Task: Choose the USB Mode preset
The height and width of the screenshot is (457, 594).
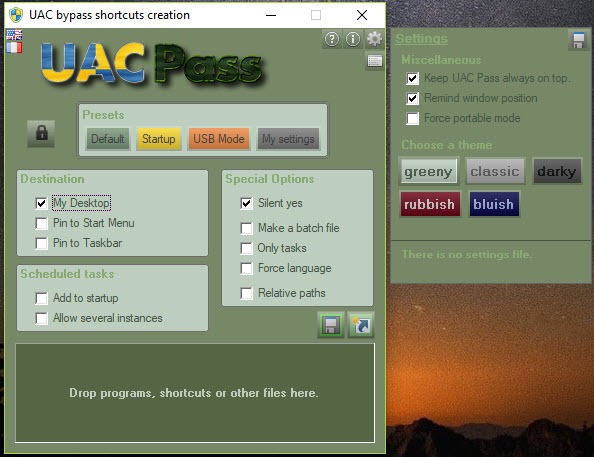Action: point(219,139)
